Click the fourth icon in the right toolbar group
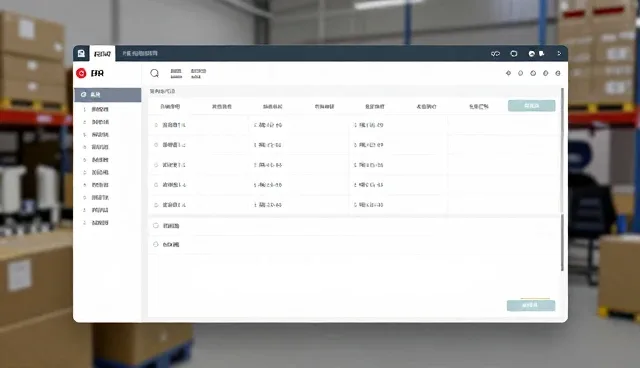This screenshot has width=640, height=368. (x=545, y=73)
